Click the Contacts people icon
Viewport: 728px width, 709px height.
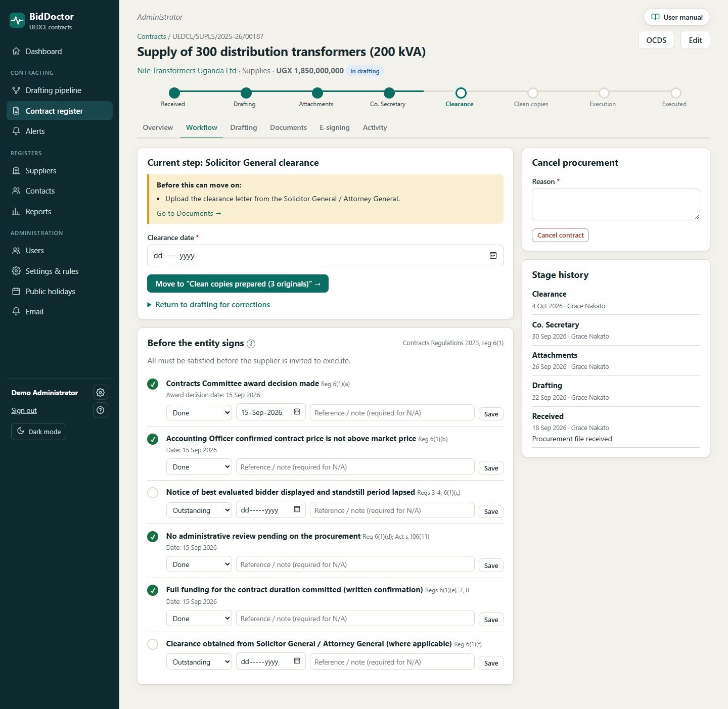tap(16, 191)
